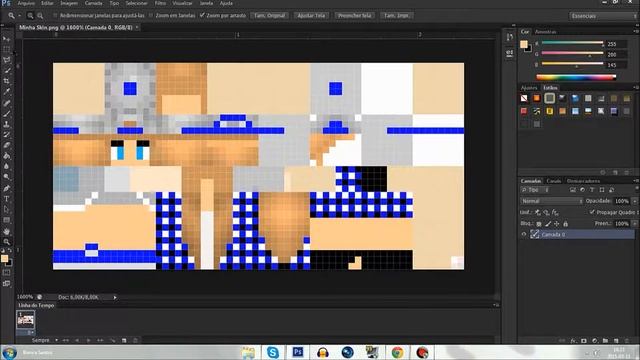Select the Eyedropper tool

[x=7, y=92]
